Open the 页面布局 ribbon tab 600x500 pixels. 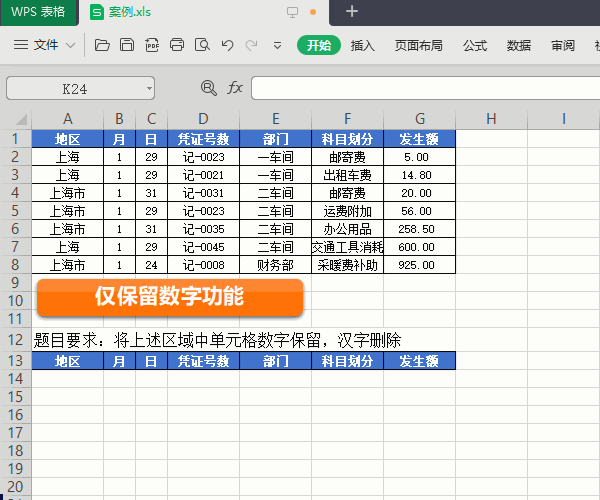418,45
